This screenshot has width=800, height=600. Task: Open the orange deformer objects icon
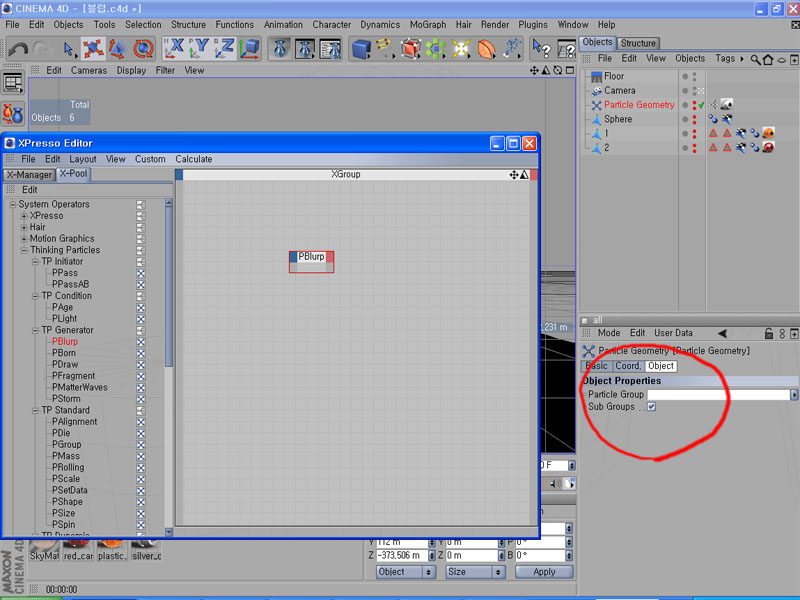point(486,49)
